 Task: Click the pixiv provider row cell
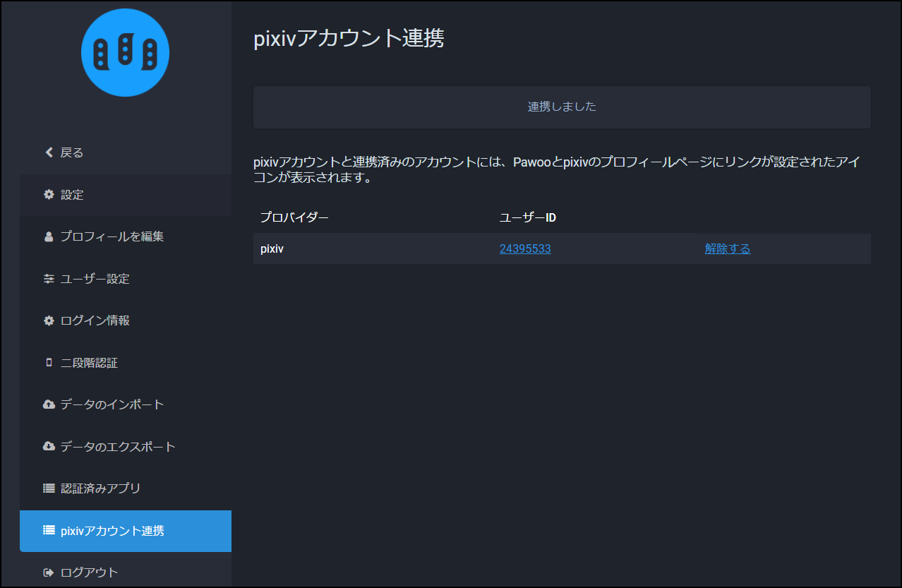[x=272, y=249]
